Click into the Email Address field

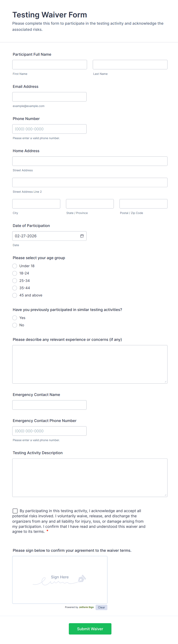50,97
